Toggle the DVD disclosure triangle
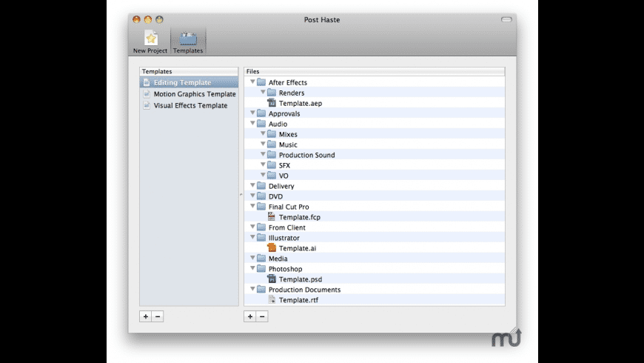This screenshot has width=644, height=363. (x=252, y=196)
